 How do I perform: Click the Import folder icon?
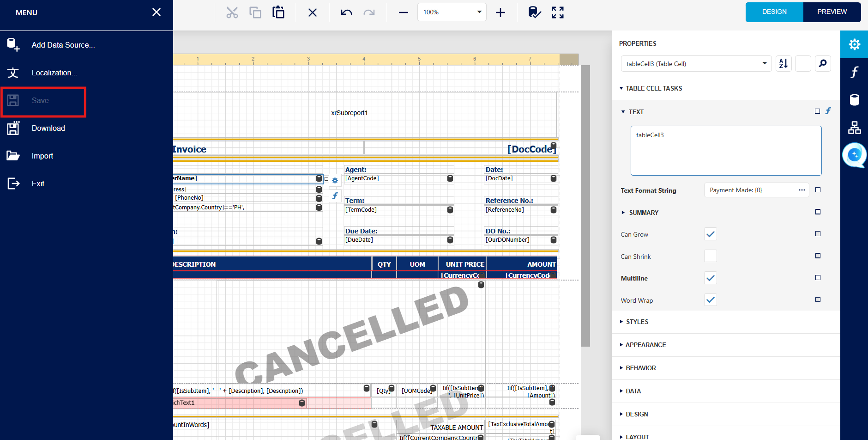point(13,156)
